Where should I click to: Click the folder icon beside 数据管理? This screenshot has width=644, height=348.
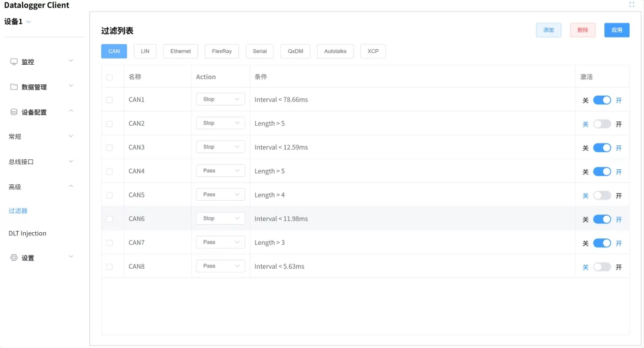[14, 87]
